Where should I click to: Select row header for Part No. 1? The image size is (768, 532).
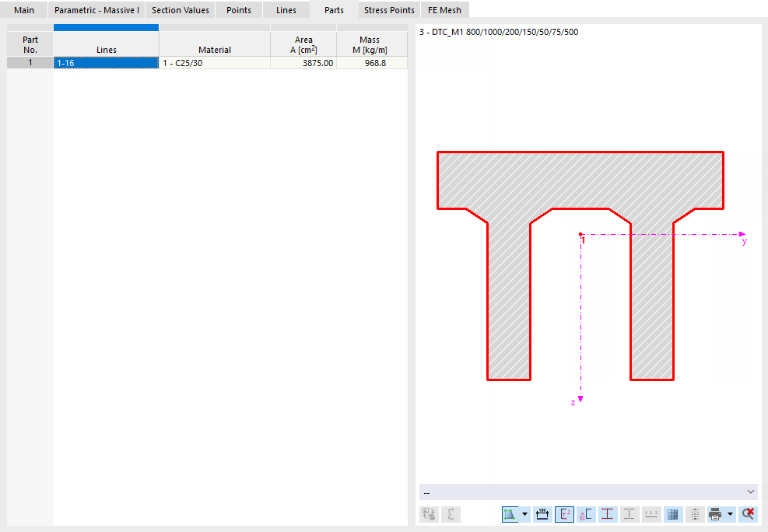click(x=30, y=63)
